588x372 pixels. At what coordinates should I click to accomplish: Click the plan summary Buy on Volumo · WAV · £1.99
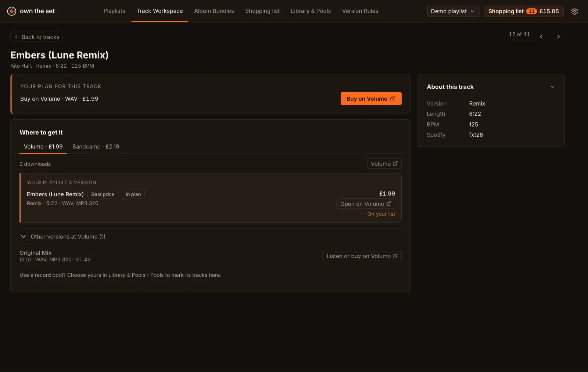59,99
